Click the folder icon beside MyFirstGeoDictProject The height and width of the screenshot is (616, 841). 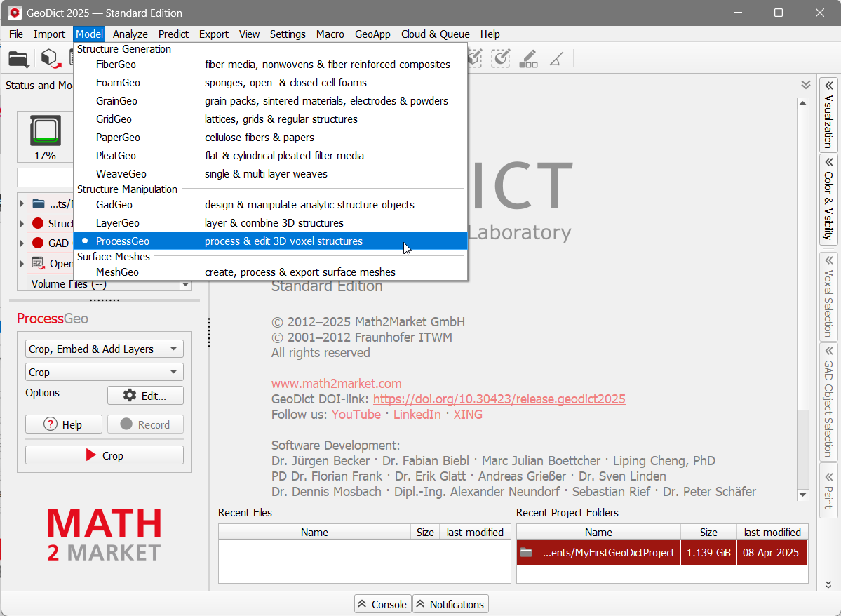(526, 552)
